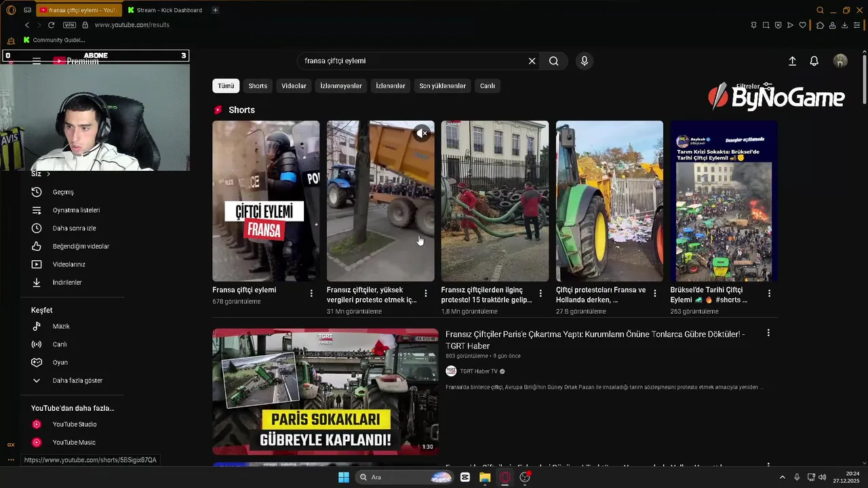This screenshot has width=868, height=488.
Task: Open browser downloads icon
Action: (x=844, y=25)
